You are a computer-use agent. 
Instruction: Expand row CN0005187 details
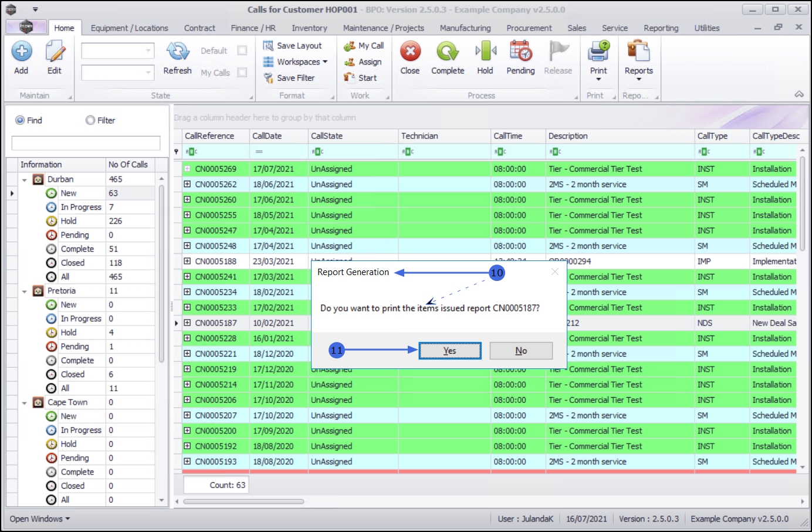pos(187,323)
